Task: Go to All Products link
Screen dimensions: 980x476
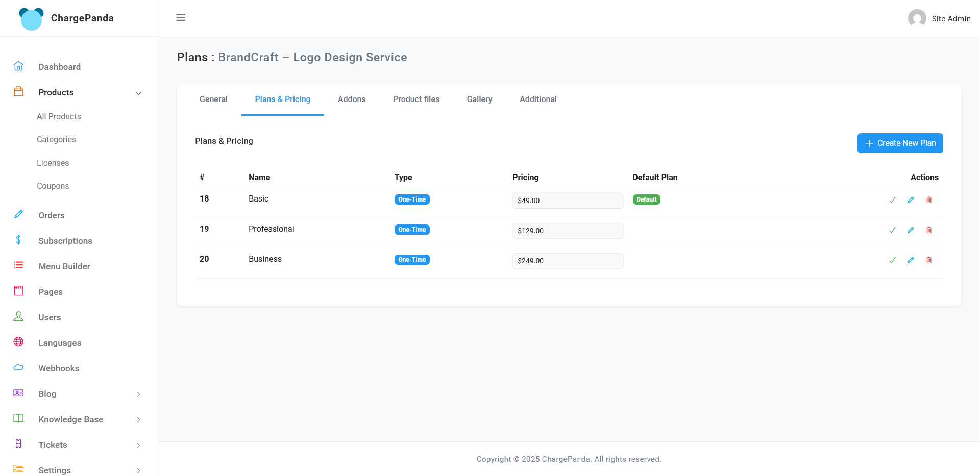Action: pos(59,116)
